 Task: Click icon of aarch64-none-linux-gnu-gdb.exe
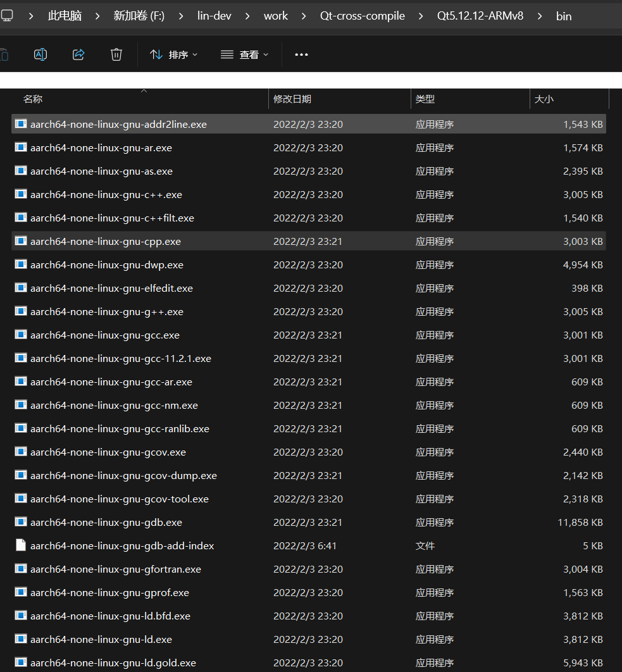21,522
